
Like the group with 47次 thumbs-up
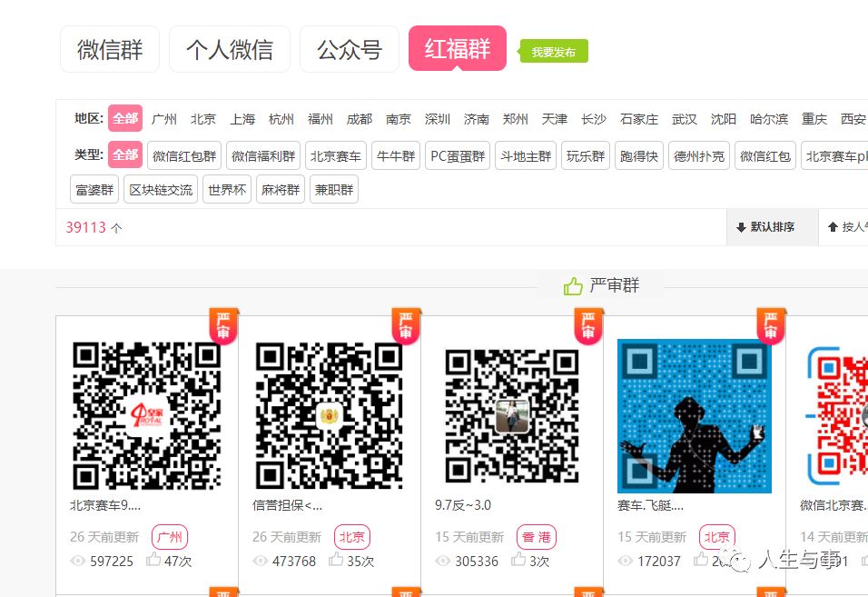(153, 560)
